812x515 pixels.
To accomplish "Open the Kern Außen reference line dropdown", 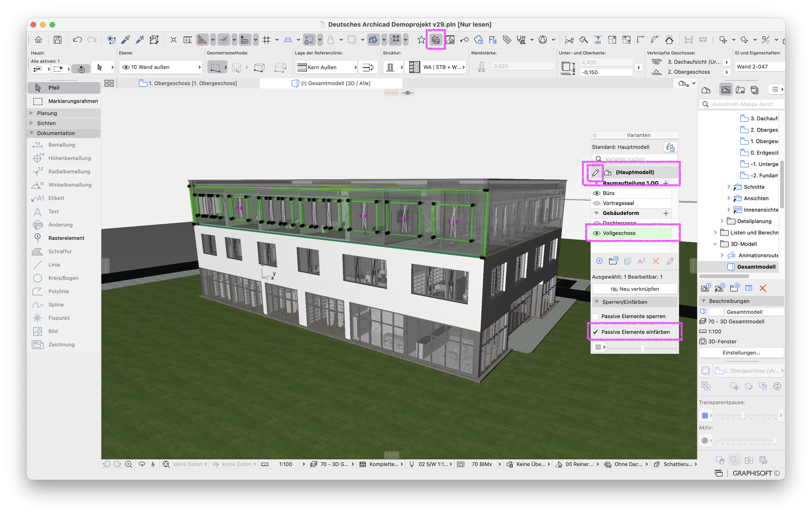I will coord(326,67).
